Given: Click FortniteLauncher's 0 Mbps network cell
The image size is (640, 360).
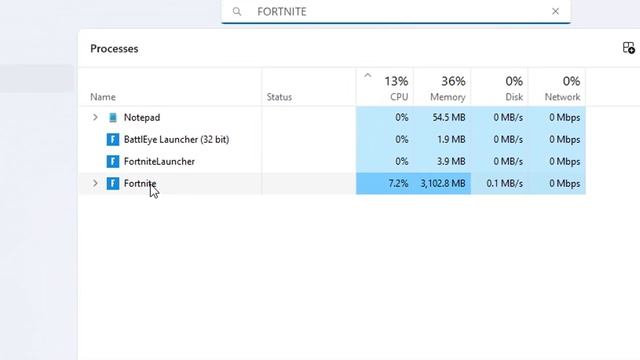Looking at the screenshot, I should 557,162.
